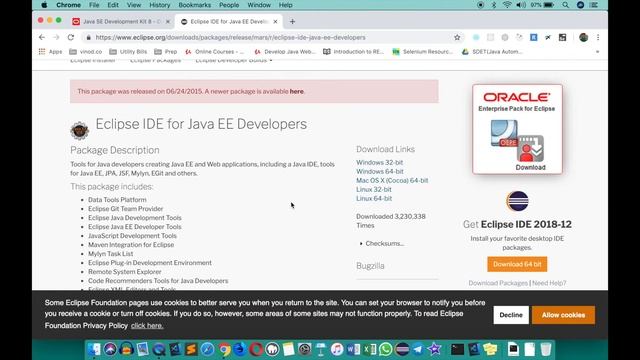The width and height of the screenshot is (640, 360).
Task: Open the History menu
Action: click(x=159, y=5)
